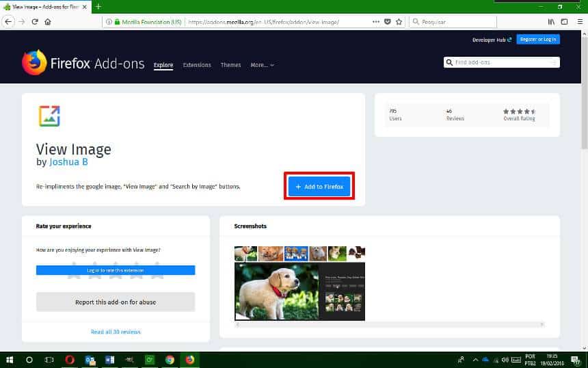This screenshot has height=368, width=588.
Task: Open Word from the taskbar
Action: coord(110,360)
